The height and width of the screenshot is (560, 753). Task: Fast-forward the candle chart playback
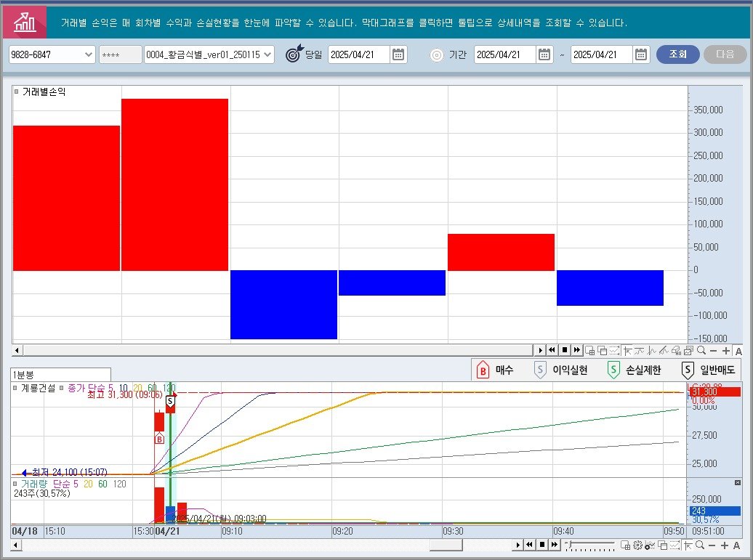point(554,545)
